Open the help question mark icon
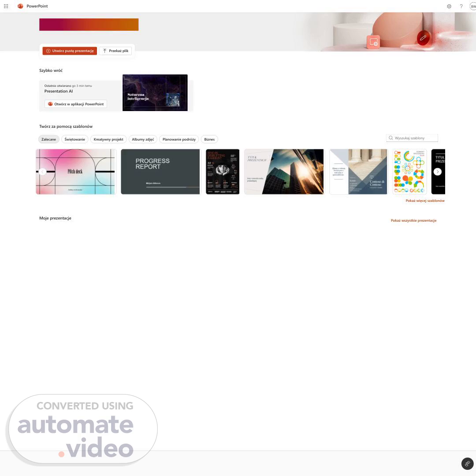This screenshot has width=476, height=476. pyautogui.click(x=461, y=6)
